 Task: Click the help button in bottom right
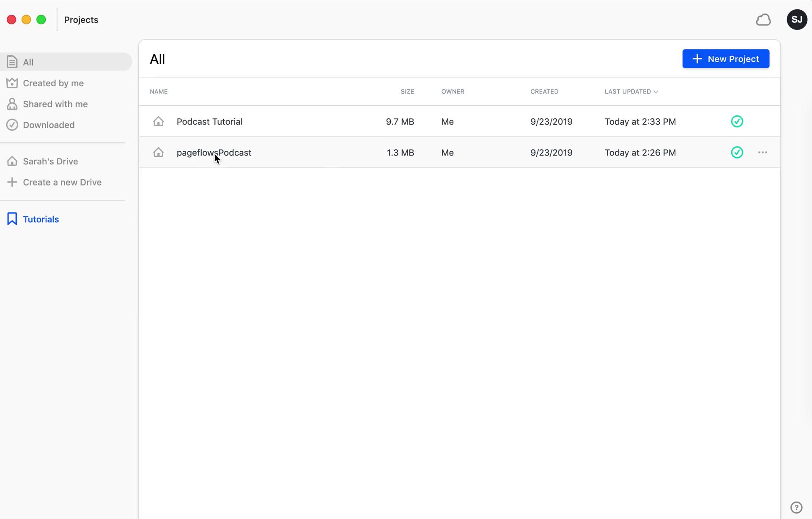tap(797, 507)
